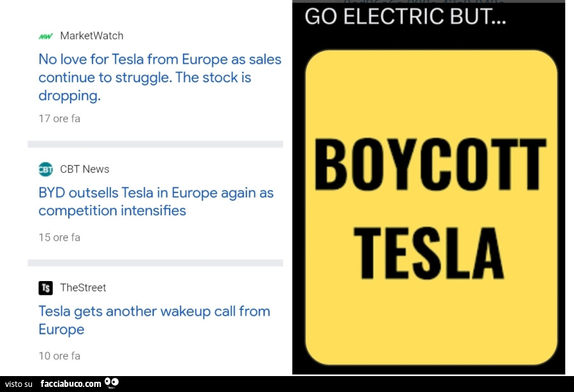Screen dimensions: 574x392
Task: Click TheStreet black square logo
Action: 45,287
